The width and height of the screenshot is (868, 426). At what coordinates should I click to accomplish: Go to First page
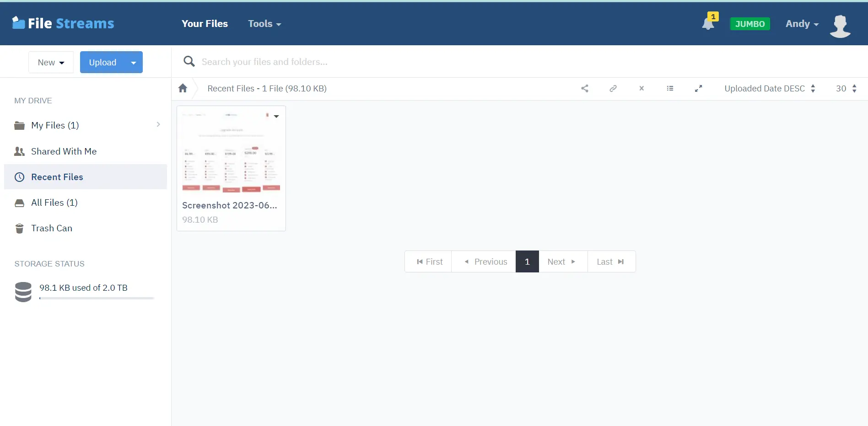[428, 261]
